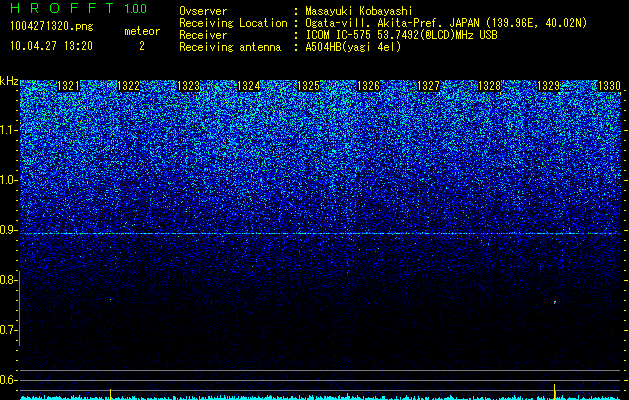
Task: Click the 0.7 kHz axis label
Action: [x=9, y=330]
